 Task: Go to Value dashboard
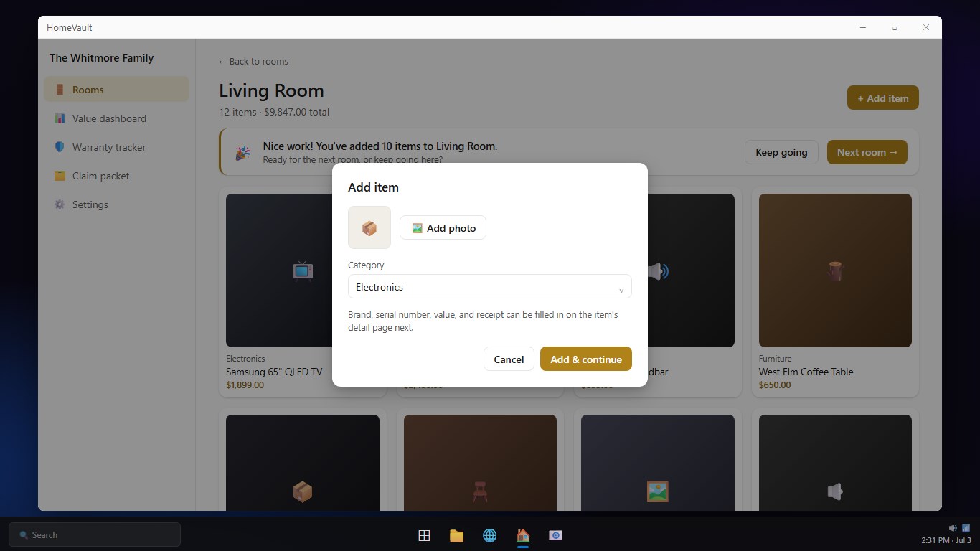pos(116,118)
